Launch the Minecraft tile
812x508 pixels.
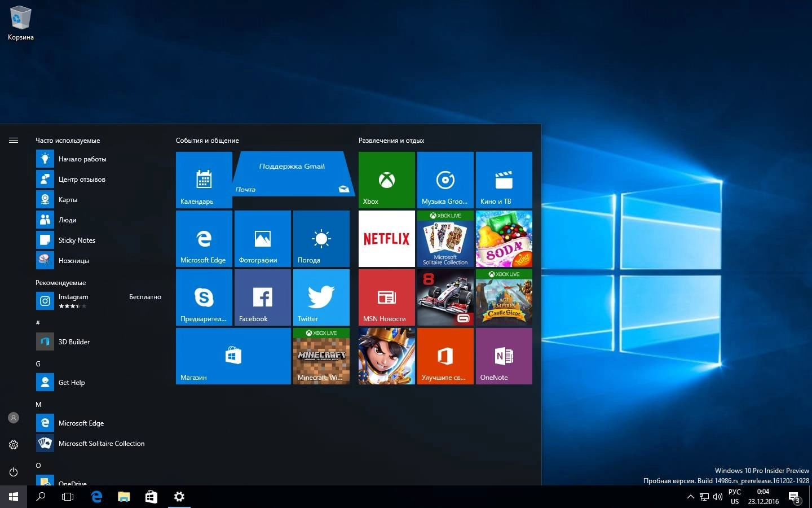[321, 356]
